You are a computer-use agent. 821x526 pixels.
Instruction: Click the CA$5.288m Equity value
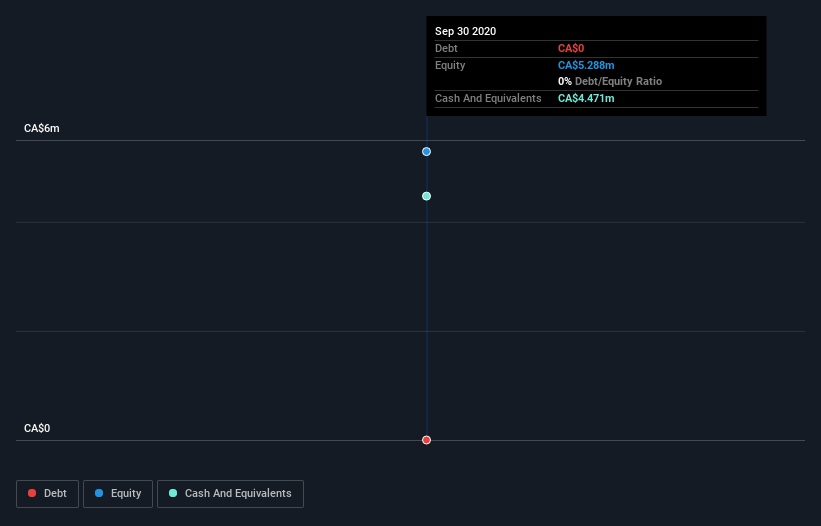point(586,65)
